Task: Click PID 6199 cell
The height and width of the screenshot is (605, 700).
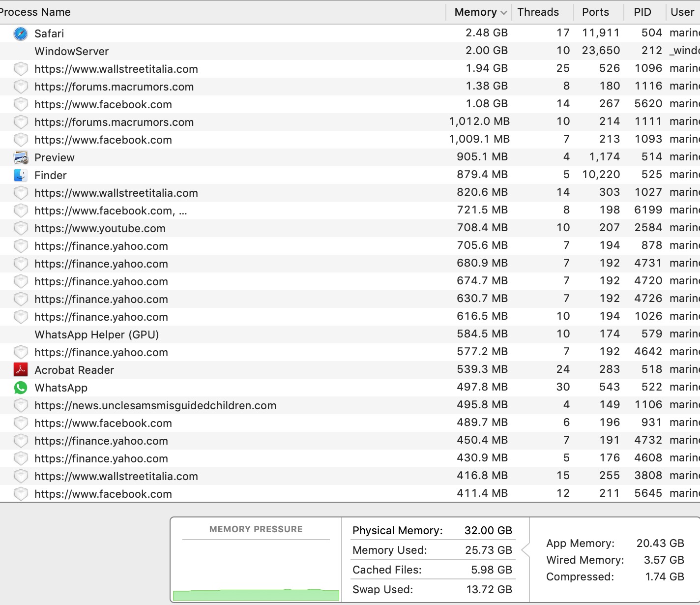Action: point(648,210)
